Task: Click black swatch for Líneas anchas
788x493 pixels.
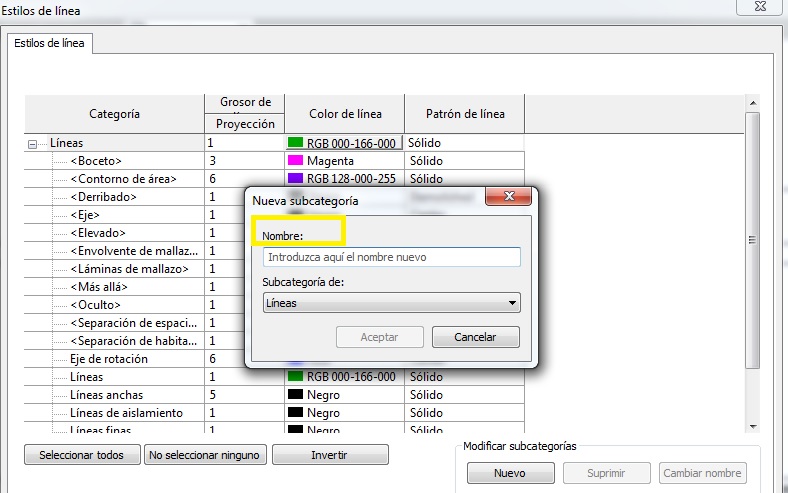Action: tap(296, 395)
